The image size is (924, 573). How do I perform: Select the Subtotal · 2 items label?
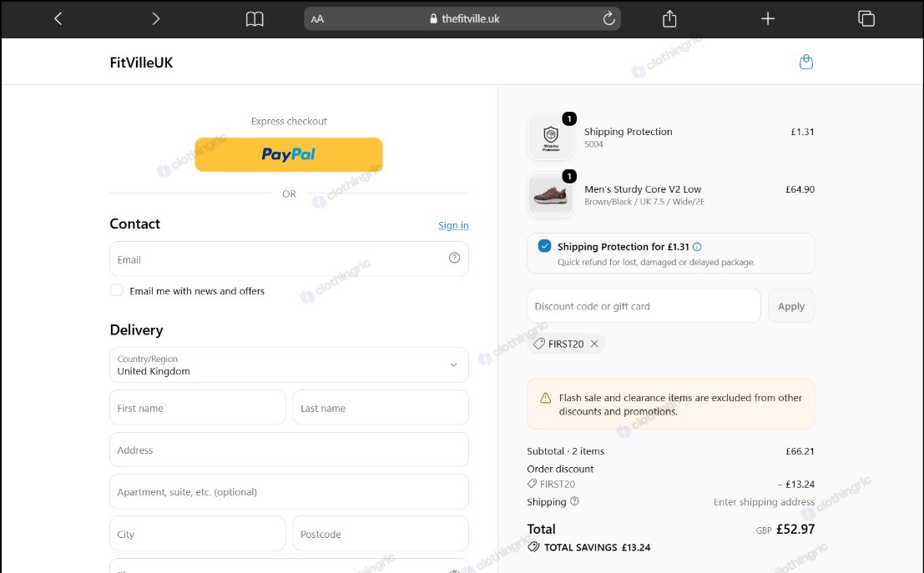(x=565, y=451)
